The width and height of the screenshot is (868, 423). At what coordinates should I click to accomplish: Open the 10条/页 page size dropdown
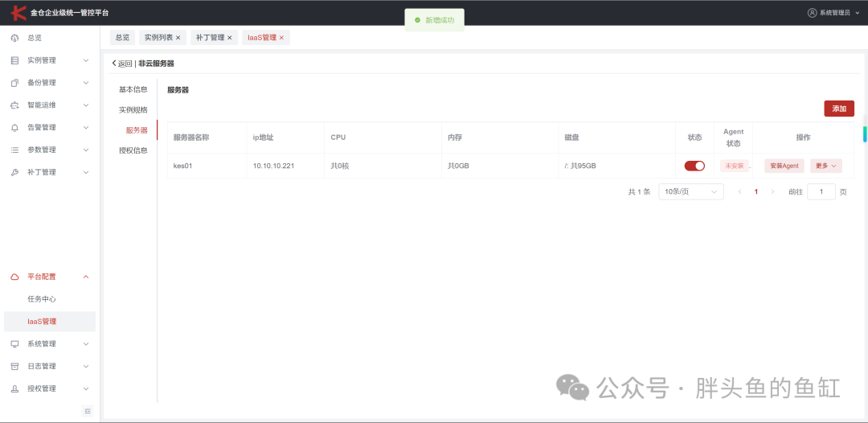(x=691, y=191)
